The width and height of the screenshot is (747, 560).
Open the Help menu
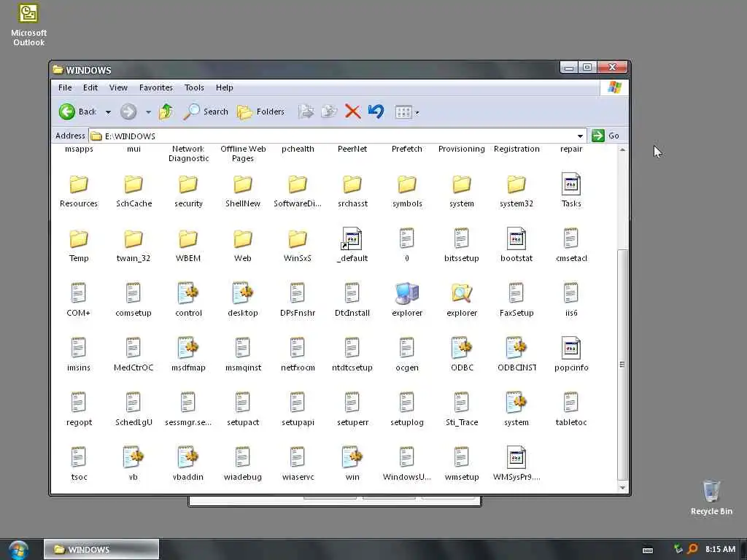(x=225, y=87)
